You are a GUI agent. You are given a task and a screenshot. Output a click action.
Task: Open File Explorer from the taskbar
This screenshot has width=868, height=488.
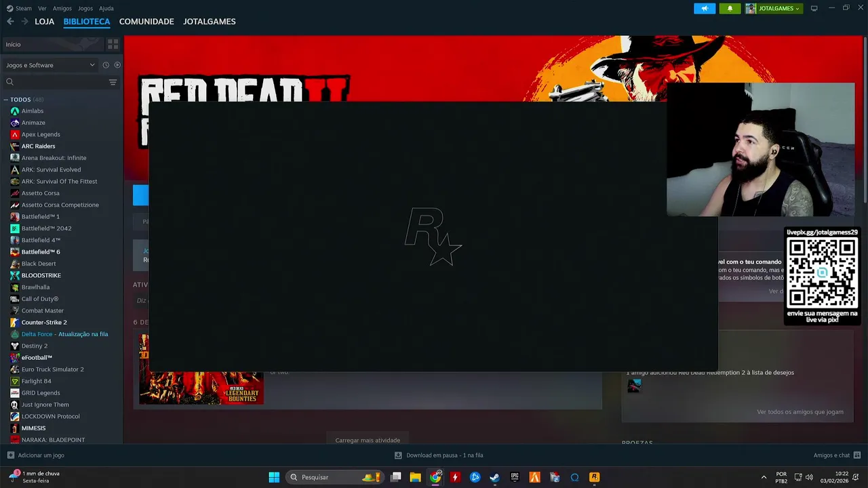click(415, 477)
